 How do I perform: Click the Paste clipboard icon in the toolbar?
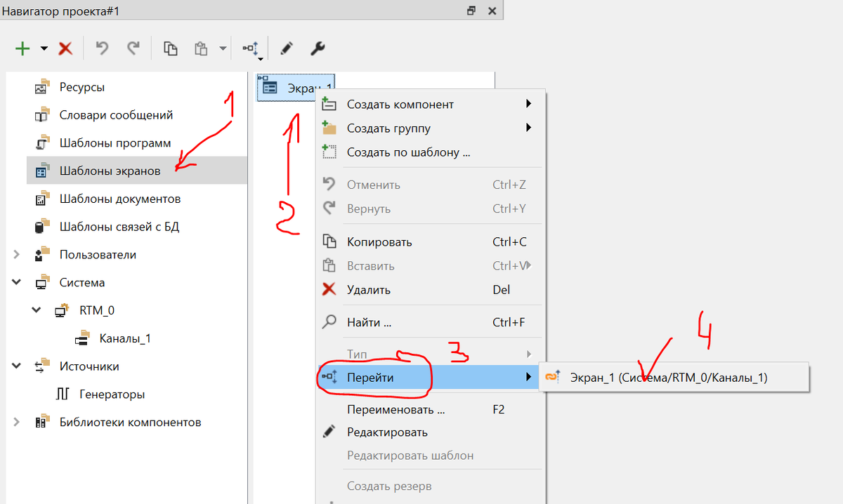tap(202, 48)
